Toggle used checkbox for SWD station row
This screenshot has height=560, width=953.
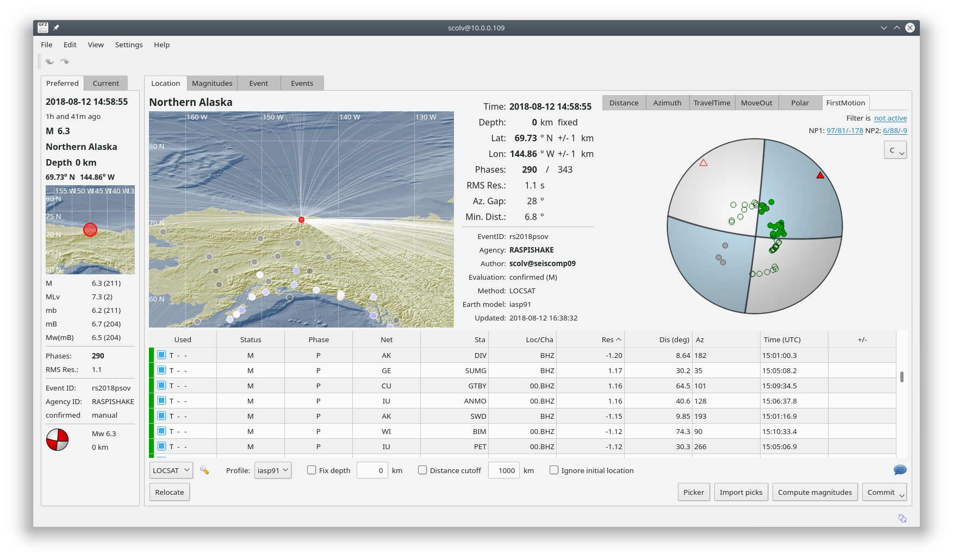click(161, 416)
